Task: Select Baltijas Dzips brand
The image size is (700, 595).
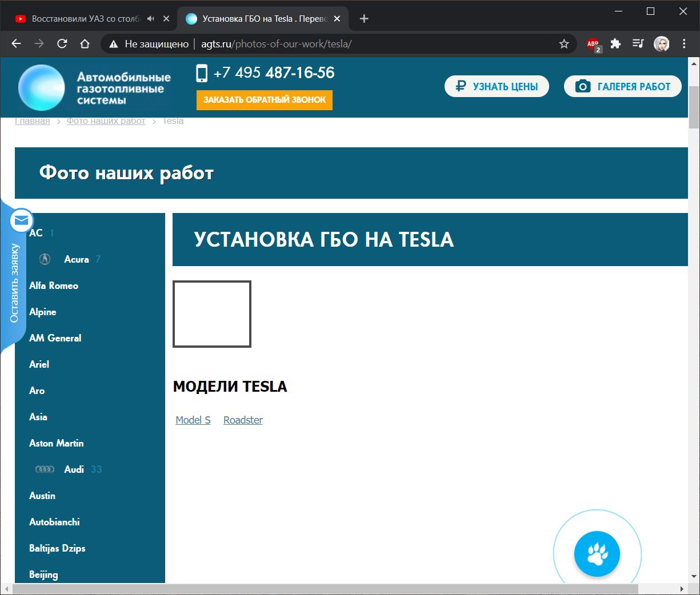Action: (57, 548)
